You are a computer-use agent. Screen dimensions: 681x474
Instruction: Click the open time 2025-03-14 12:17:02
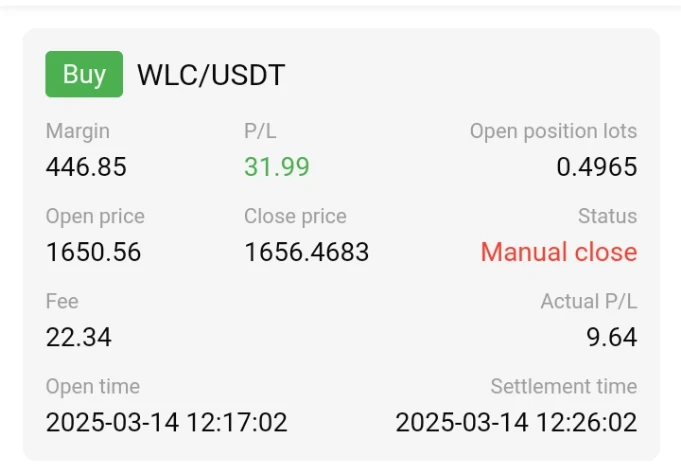[x=166, y=422]
